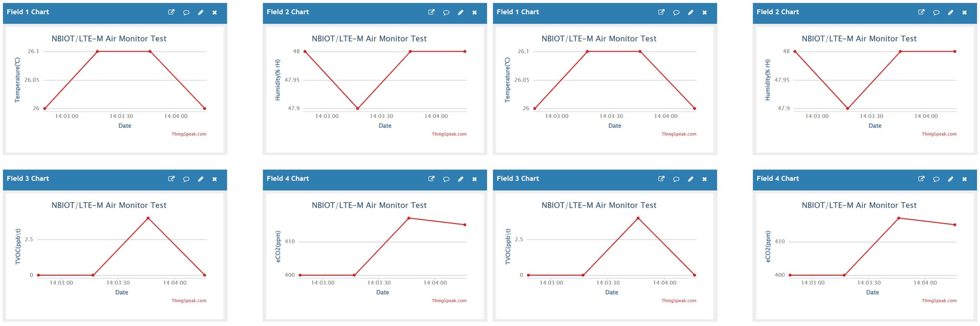980x326 pixels.
Task: Click comment bubble on second Field 1 Chart
Action: click(x=676, y=13)
